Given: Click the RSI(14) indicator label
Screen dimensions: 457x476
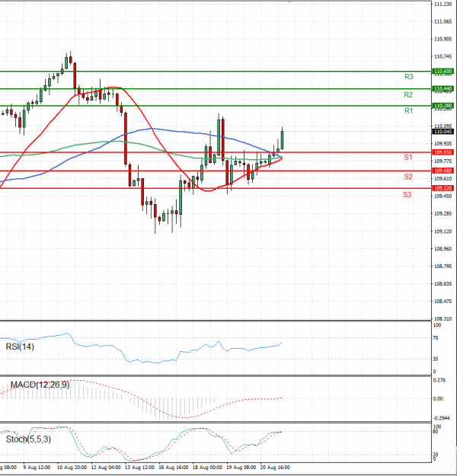Looking at the screenshot, I should (x=20, y=347).
